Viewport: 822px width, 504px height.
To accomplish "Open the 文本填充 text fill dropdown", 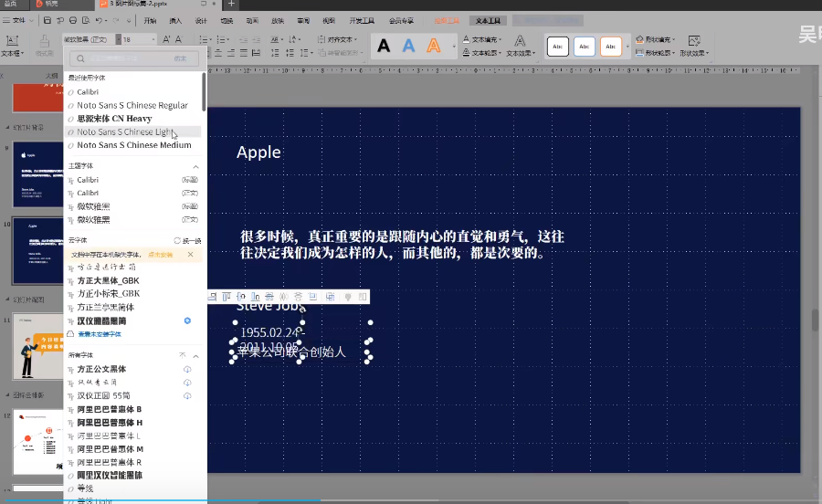I will [482, 39].
